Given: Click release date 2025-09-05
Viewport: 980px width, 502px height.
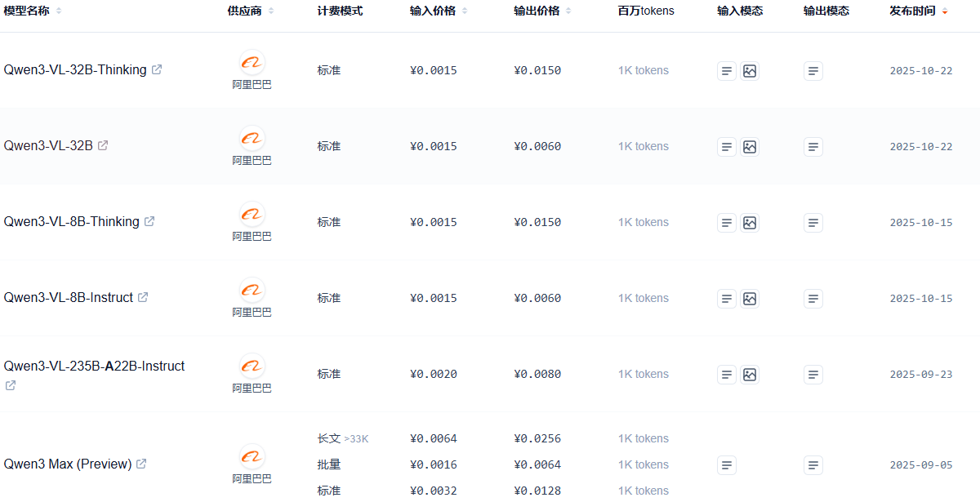Looking at the screenshot, I should click(921, 465).
